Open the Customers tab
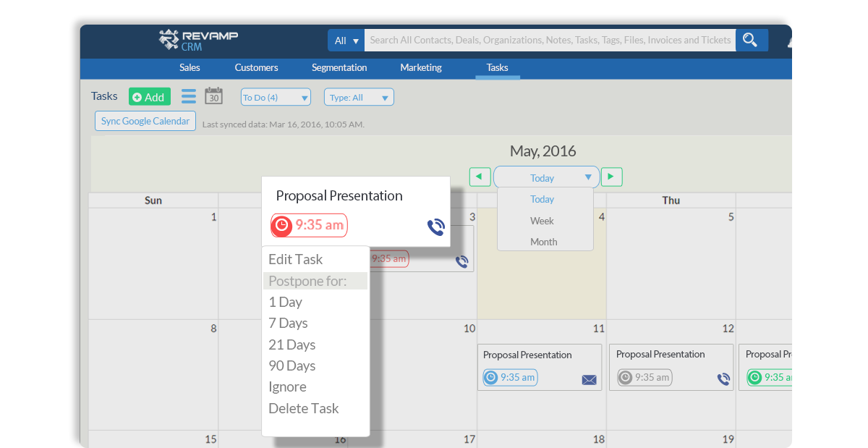This screenshot has width=868, height=448. [256, 67]
